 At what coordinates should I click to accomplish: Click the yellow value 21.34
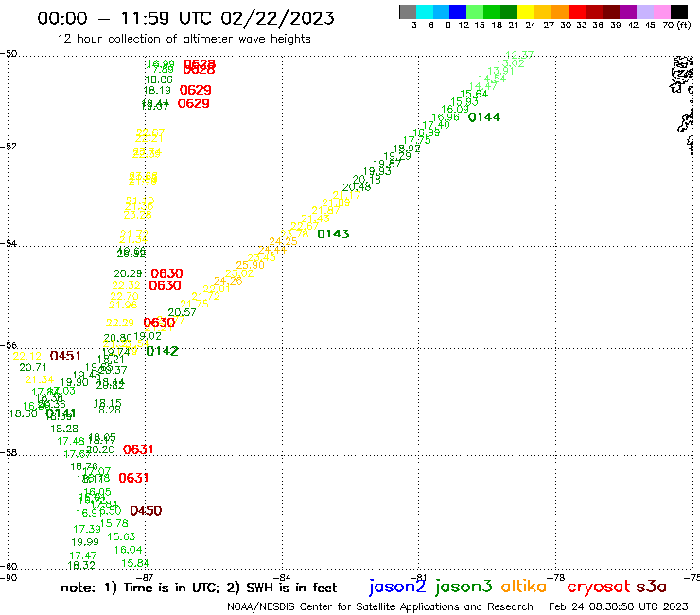[x=40, y=379]
